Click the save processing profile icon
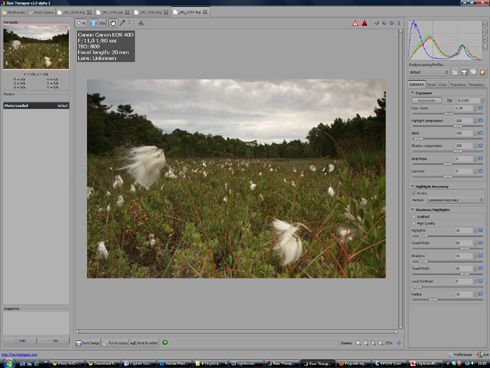 coord(464,72)
